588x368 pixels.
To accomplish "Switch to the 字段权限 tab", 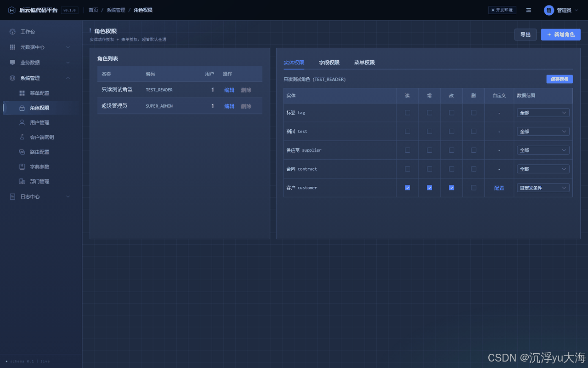I will (329, 63).
